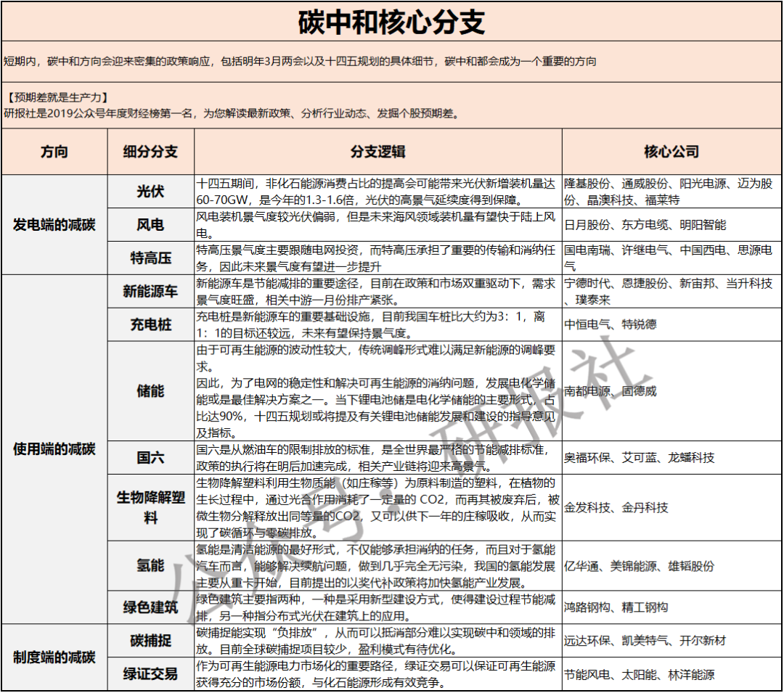Click the 光伏 logic text about 60-70GW
Image resolution: width=784 pixels, height=693 pixels.
[376, 192]
